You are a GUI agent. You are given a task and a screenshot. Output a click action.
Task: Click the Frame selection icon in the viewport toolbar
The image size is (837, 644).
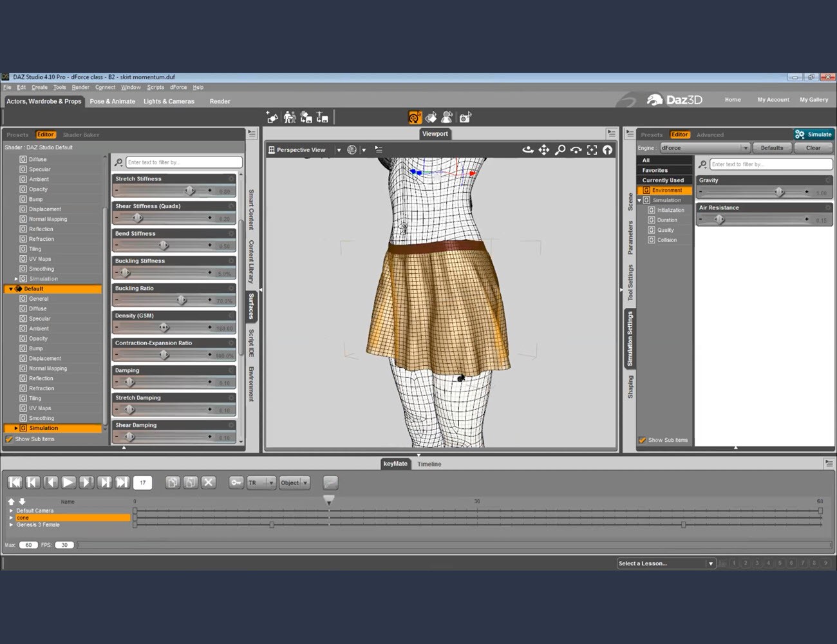click(x=592, y=149)
